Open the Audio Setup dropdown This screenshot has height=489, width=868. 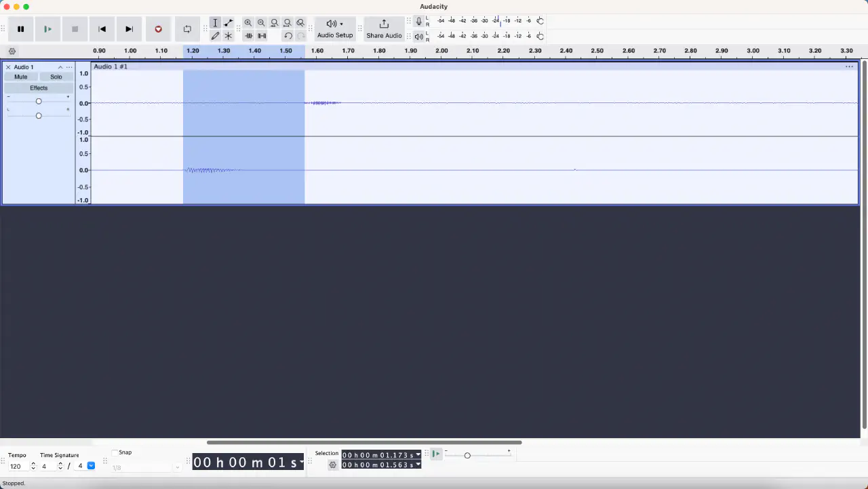point(335,28)
